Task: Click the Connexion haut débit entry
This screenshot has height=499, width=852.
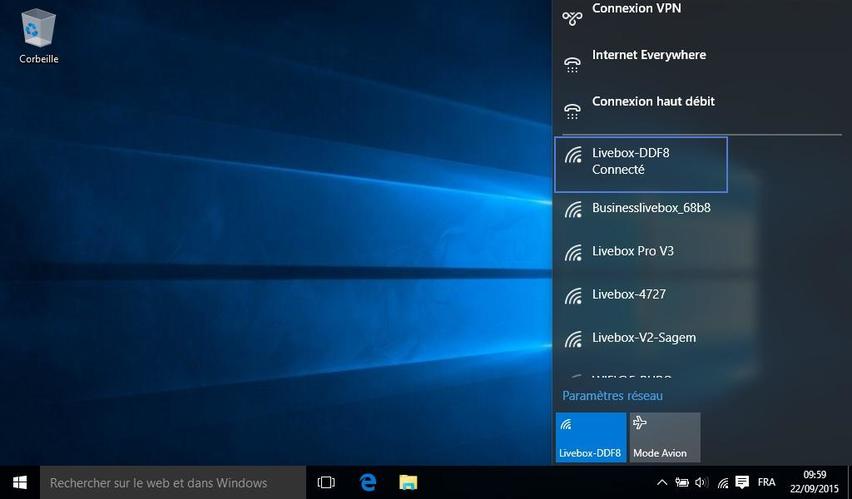Action: (x=652, y=102)
